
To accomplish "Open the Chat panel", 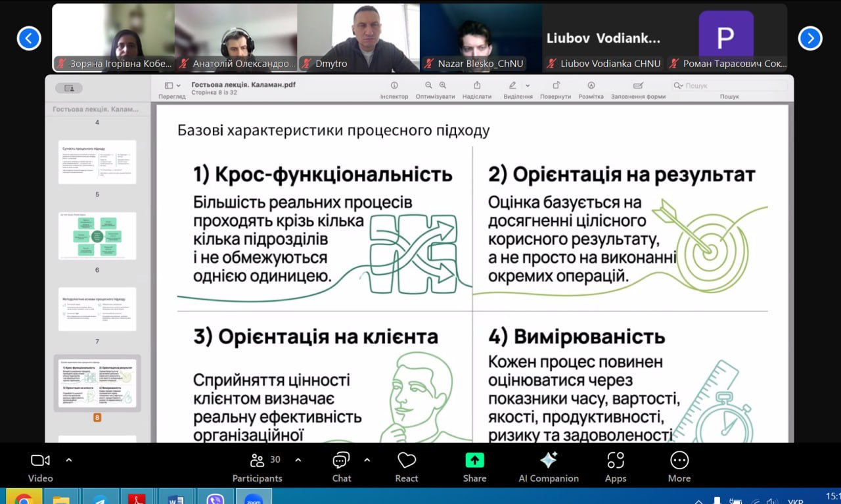I will [341, 467].
